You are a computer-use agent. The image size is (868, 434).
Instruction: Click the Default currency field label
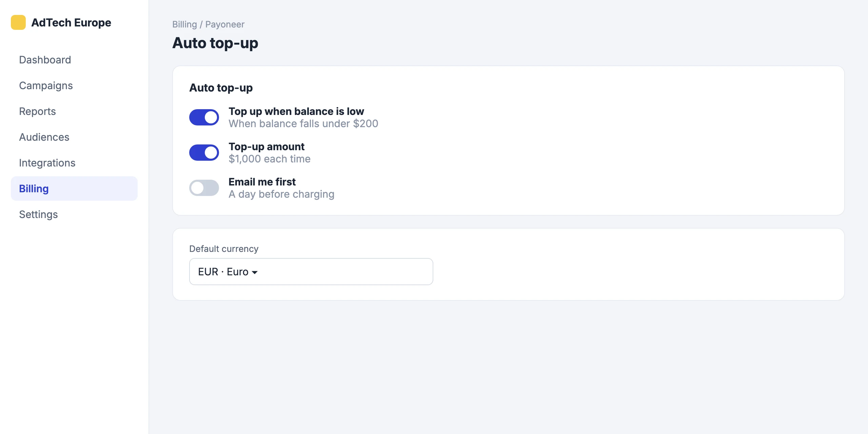(x=224, y=249)
